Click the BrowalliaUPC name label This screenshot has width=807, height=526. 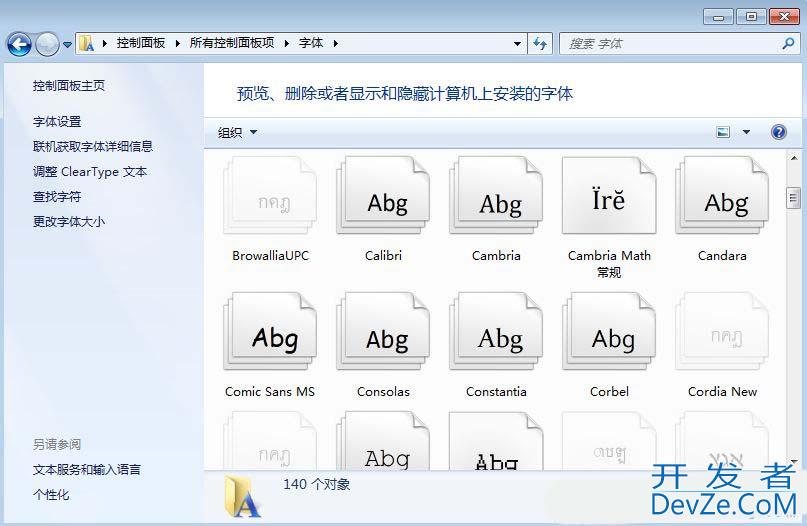pos(270,256)
